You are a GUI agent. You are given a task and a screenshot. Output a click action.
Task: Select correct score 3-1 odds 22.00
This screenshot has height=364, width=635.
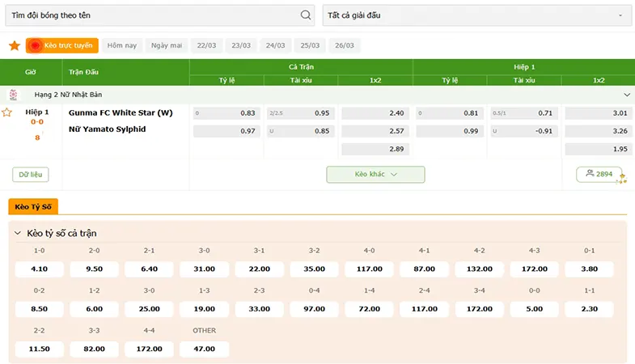[x=259, y=269]
